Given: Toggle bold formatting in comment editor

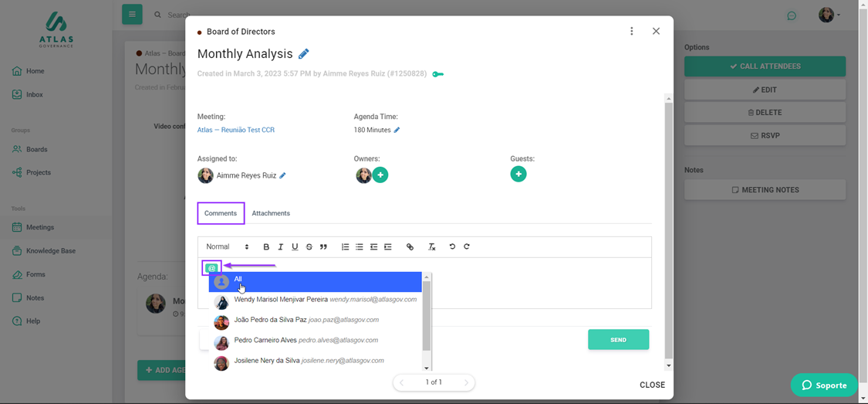Looking at the screenshot, I should coord(266,247).
